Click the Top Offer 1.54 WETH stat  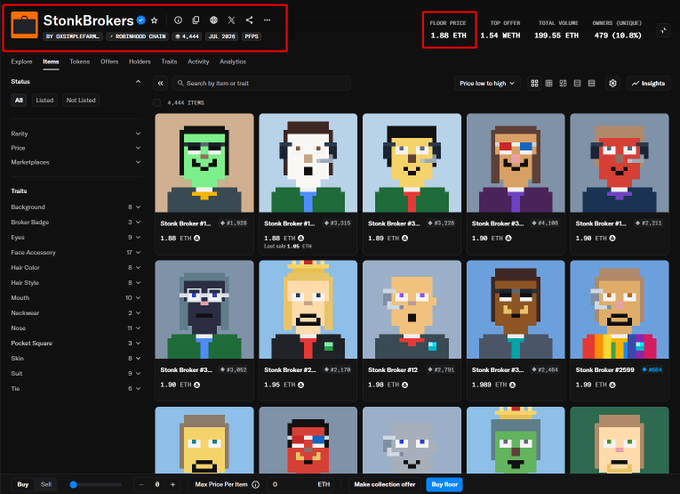[x=500, y=29]
